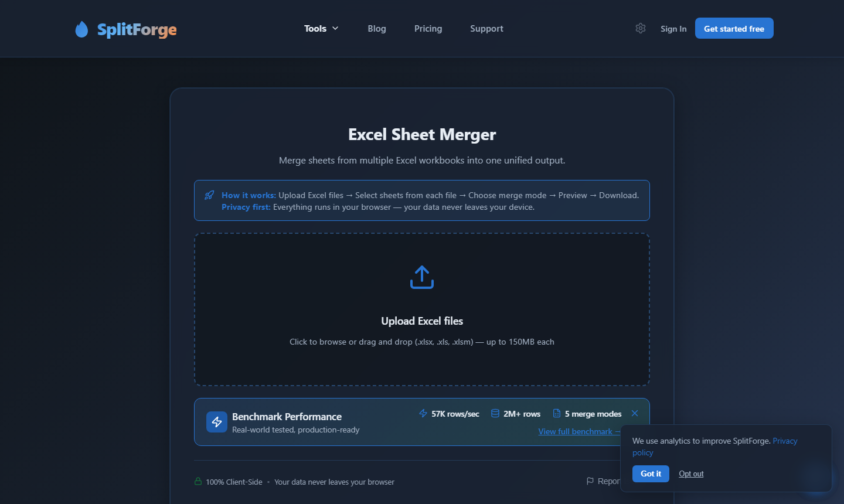Image resolution: width=844 pixels, height=504 pixels.
Task: Click the 'How it works:' label
Action: (x=249, y=195)
